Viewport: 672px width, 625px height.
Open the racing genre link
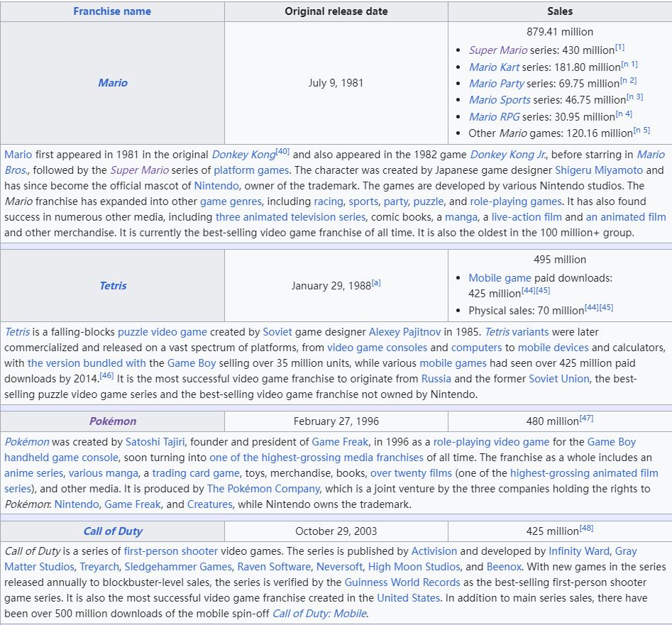(x=329, y=201)
